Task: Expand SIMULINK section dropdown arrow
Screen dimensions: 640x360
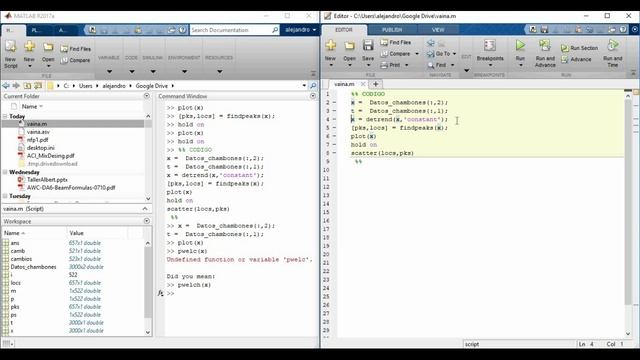Action: tap(153, 71)
